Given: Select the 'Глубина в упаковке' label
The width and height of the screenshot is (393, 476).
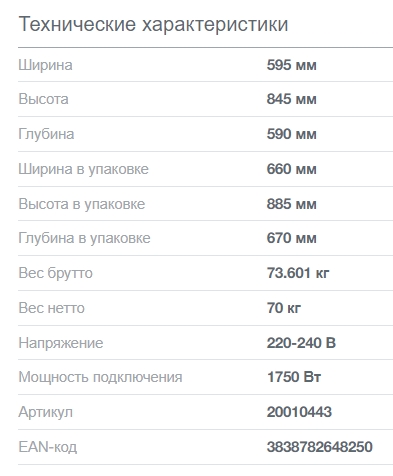Looking at the screenshot, I should [x=84, y=238].
